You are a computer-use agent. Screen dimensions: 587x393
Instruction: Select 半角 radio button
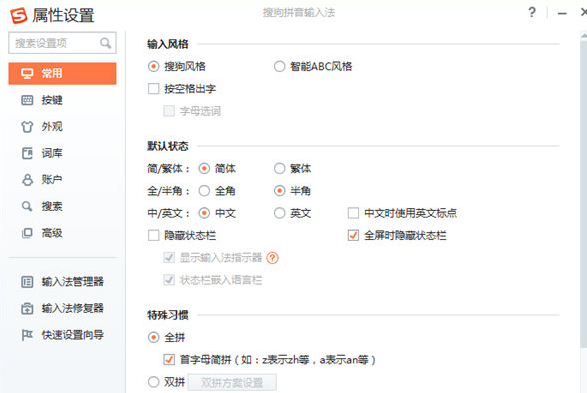coord(279,191)
